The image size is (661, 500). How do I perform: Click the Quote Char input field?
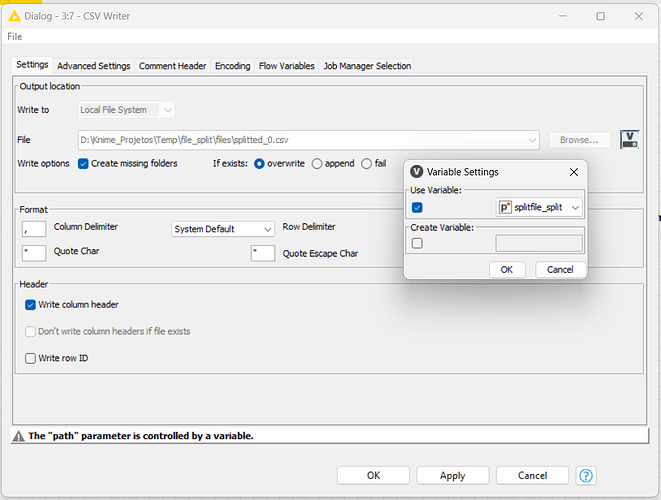34,254
